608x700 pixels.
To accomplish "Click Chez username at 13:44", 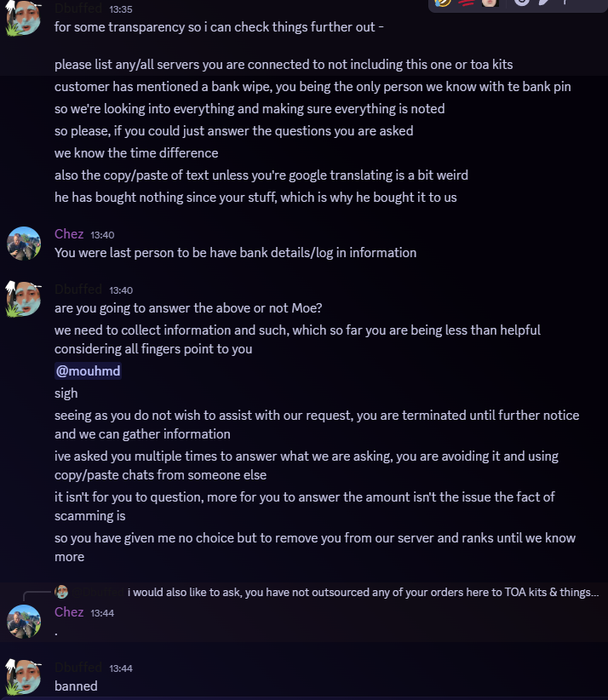I will [x=69, y=612].
